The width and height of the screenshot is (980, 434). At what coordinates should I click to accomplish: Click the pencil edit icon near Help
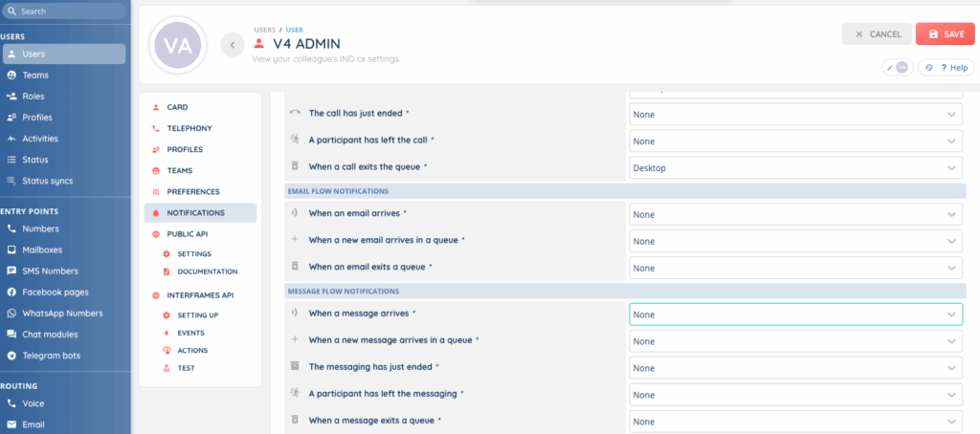point(898,68)
